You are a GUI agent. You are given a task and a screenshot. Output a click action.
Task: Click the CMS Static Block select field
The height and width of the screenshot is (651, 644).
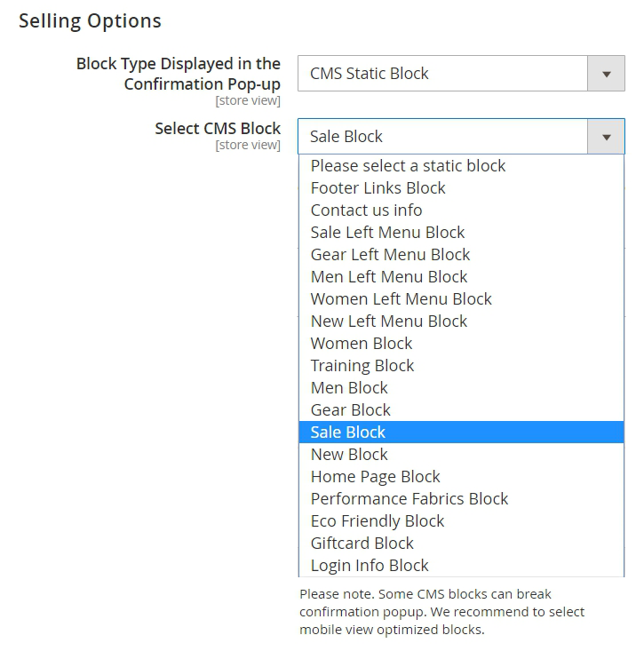(x=442, y=75)
